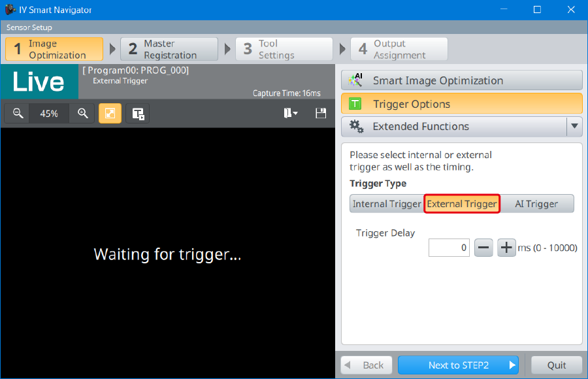Toggle the fit-to-window view icon

110,113
